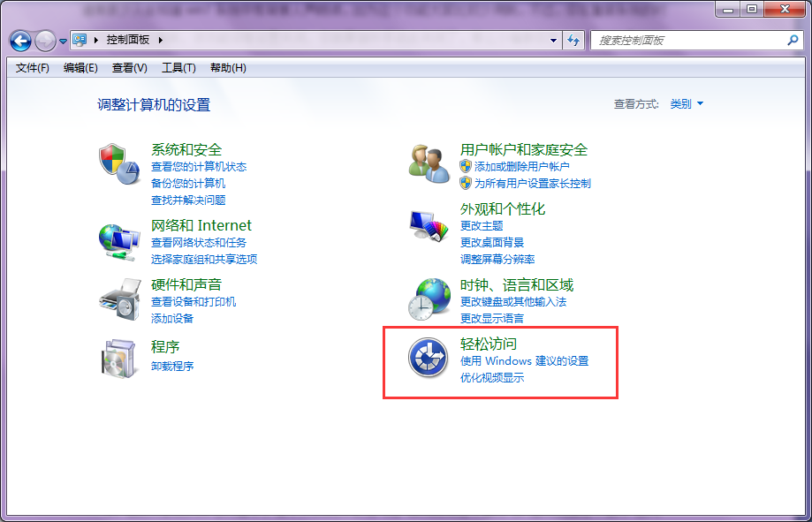Click the 卸载程序 link
The image size is (812, 522).
172,367
